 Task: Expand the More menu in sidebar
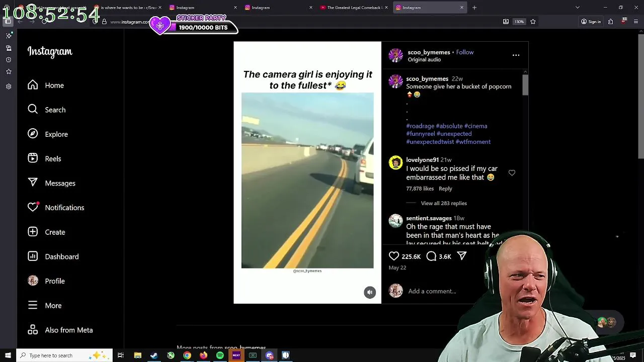pos(44,306)
